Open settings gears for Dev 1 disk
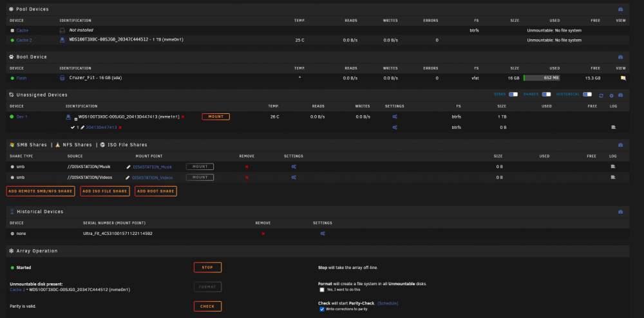This screenshot has height=318, width=644. click(x=395, y=117)
